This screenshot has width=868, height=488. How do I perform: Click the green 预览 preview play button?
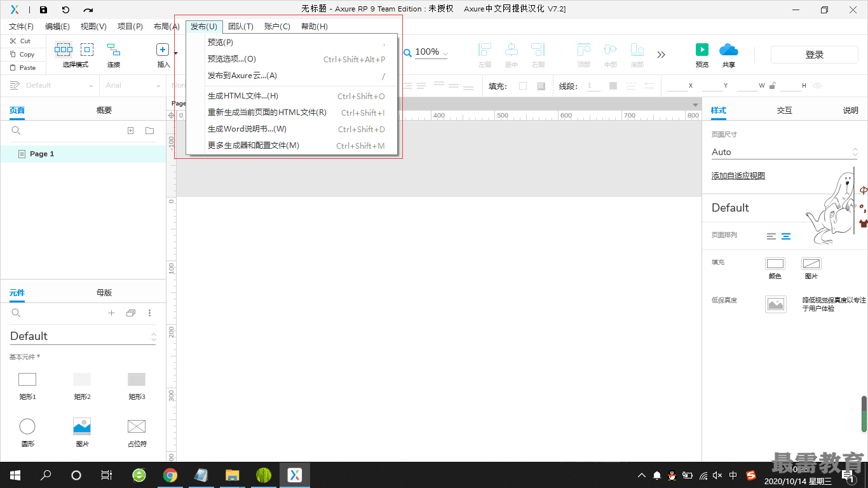tap(702, 50)
